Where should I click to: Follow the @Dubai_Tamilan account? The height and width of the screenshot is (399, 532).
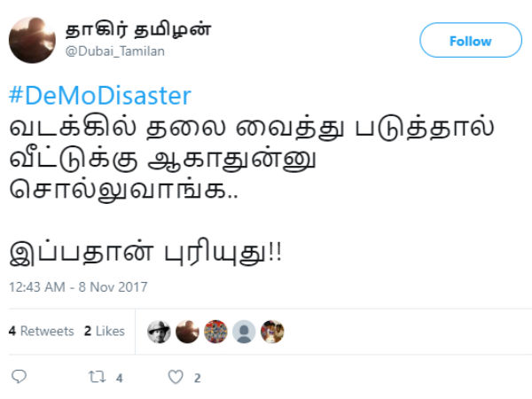[x=471, y=40]
